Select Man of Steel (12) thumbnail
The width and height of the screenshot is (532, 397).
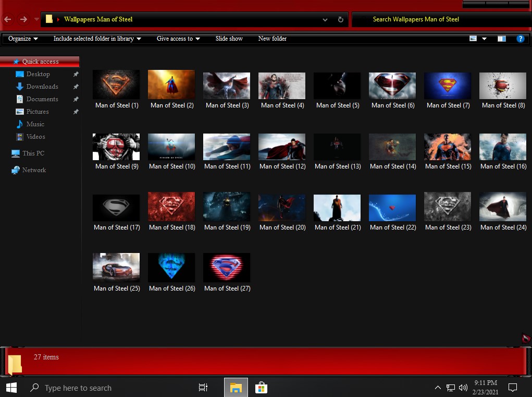pos(282,147)
